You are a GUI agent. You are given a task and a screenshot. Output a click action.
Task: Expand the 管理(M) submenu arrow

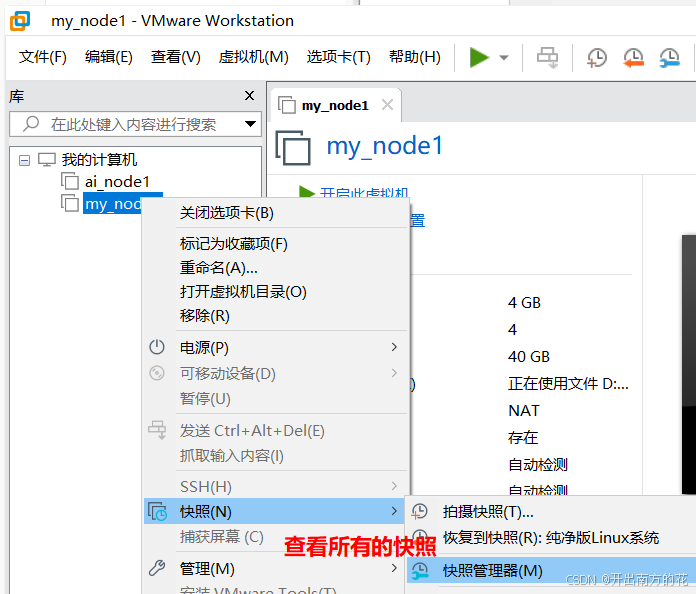[x=394, y=568]
